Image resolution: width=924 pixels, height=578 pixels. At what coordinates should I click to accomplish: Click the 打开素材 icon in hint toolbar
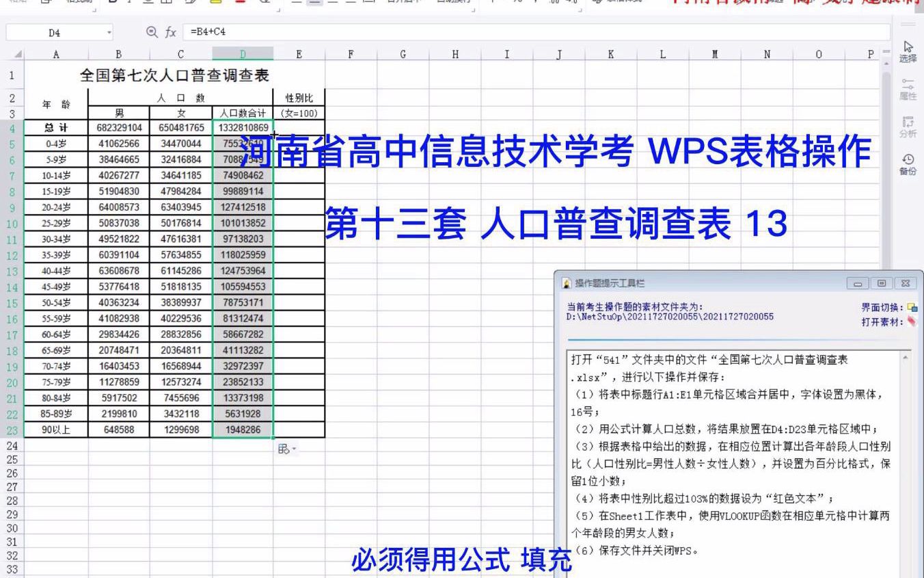(912, 321)
